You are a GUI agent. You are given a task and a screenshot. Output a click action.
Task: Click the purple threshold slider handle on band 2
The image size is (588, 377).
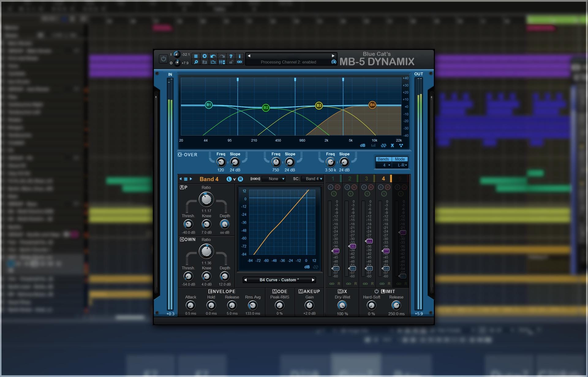[352, 246]
